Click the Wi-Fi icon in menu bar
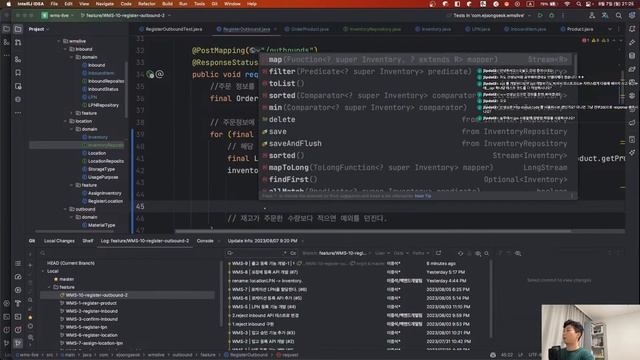 [x=567, y=4]
